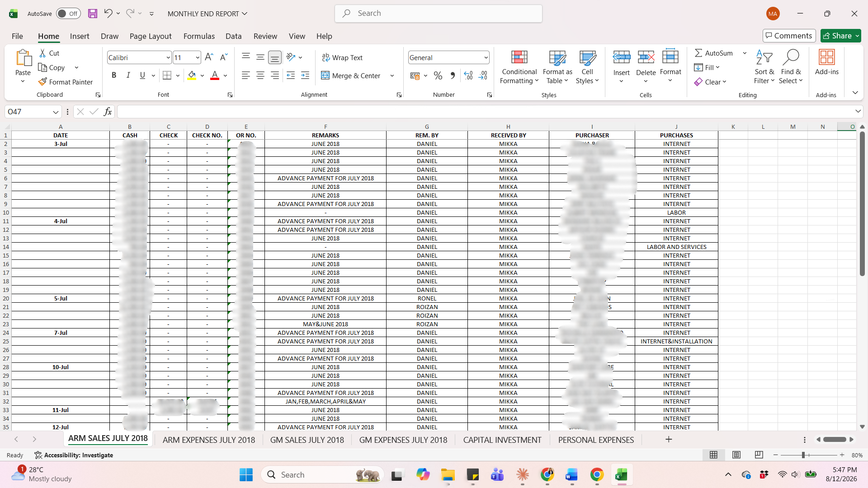This screenshot has width=868, height=488.
Task: Click the Center align icon
Action: click(260, 75)
